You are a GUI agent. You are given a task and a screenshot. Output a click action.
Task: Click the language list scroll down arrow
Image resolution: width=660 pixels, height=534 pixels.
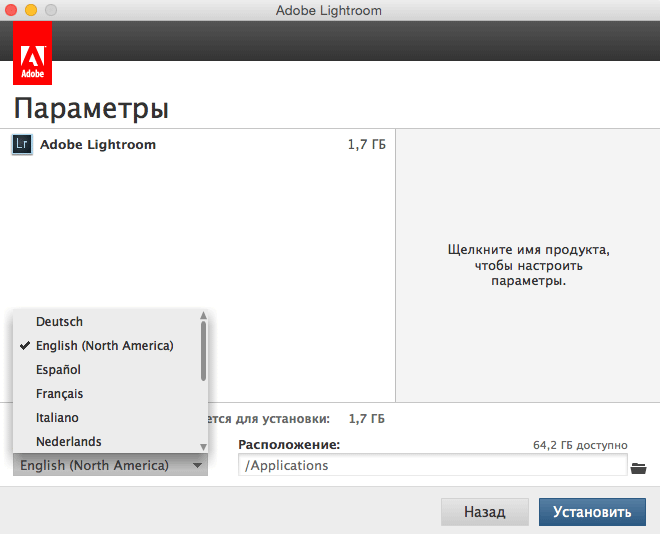(203, 447)
